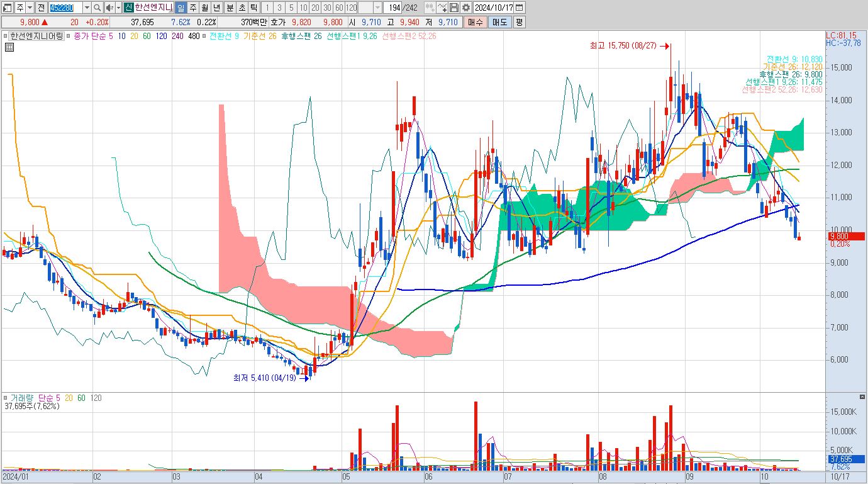Click the small grid icon below stock name
This screenshot has width=868, height=484.
coord(9,47)
